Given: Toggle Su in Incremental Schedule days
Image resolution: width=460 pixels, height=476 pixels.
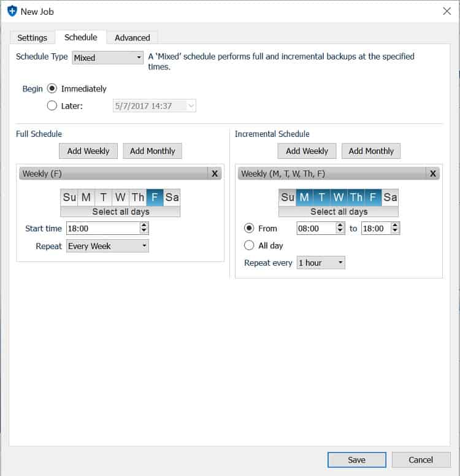Looking at the screenshot, I should 288,198.
